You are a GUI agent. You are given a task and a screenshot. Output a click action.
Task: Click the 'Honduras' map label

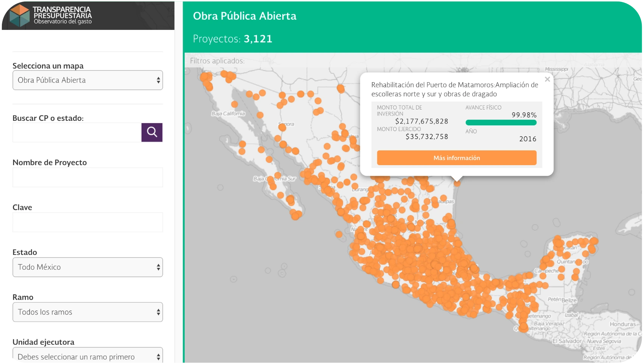tap(623, 324)
